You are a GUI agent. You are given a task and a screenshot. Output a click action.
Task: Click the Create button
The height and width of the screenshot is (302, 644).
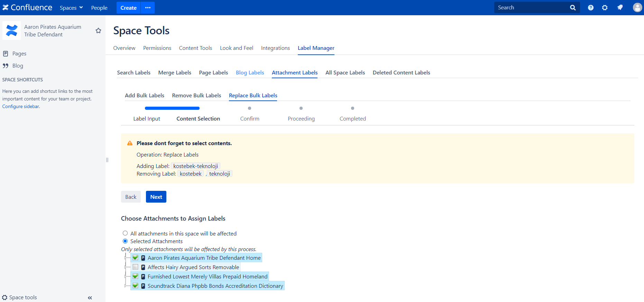(x=128, y=8)
